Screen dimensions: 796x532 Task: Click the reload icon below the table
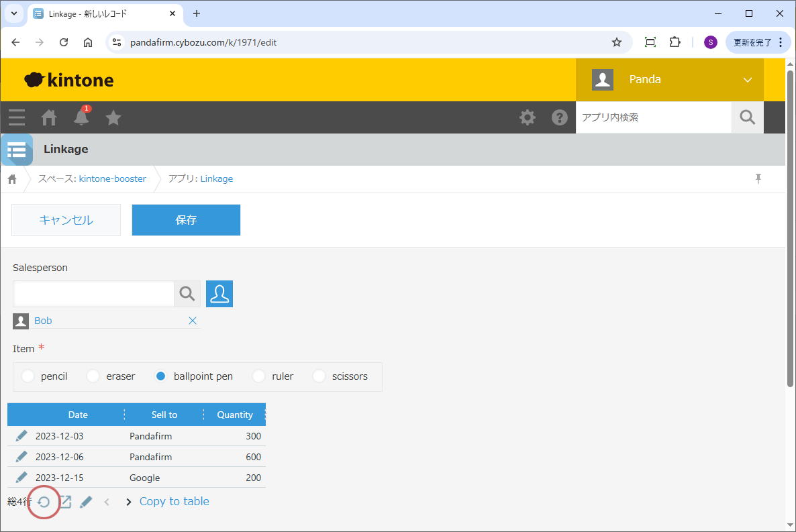(x=44, y=502)
